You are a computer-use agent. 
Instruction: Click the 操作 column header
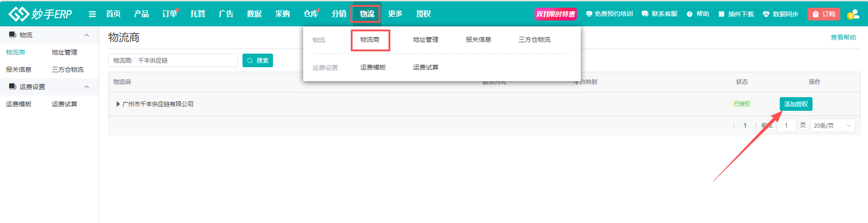tap(815, 82)
